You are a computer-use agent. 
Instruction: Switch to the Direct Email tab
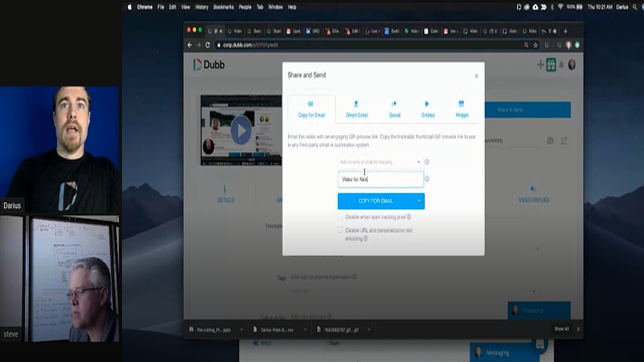[357, 109]
